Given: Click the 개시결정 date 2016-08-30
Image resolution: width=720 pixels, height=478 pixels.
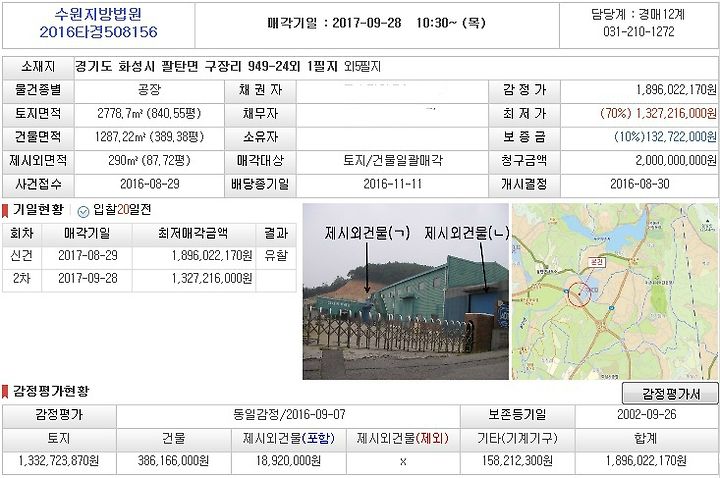Looking at the screenshot, I should [640, 184].
